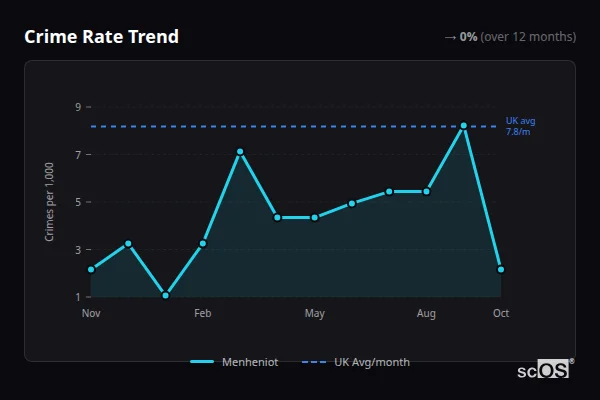The width and height of the screenshot is (600, 400).
Task: Select the December data point after Nov
Action: 128,243
